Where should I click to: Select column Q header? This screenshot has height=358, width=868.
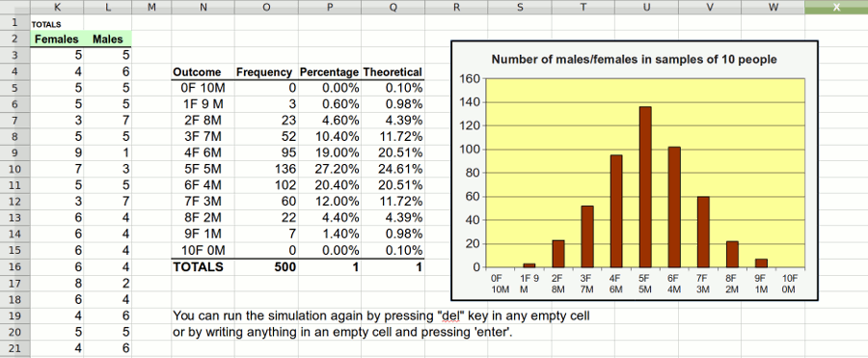tap(393, 7)
